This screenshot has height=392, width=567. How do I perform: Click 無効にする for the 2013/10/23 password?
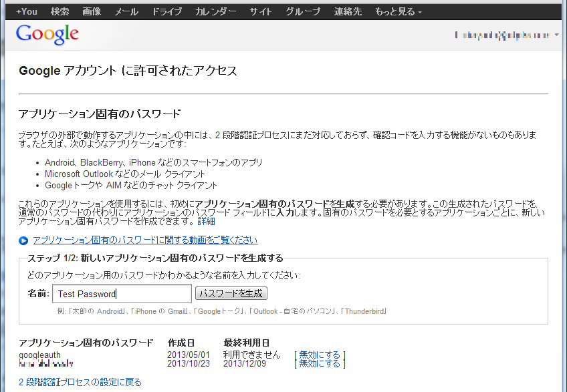point(320,364)
